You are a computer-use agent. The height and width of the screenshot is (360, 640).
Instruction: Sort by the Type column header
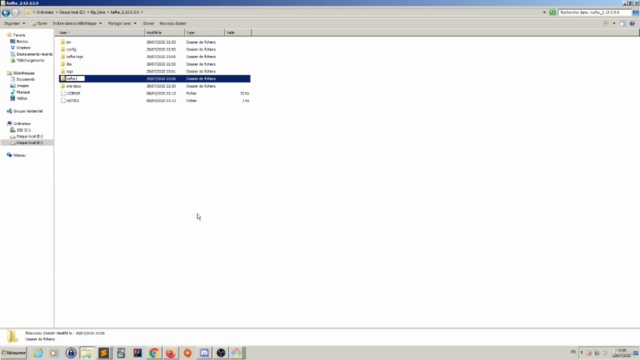[204, 33]
